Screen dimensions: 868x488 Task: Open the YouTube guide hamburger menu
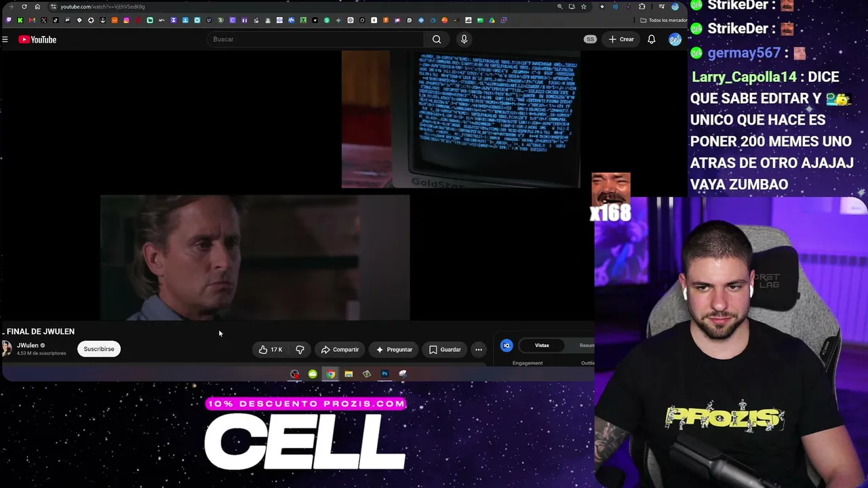click(x=5, y=39)
